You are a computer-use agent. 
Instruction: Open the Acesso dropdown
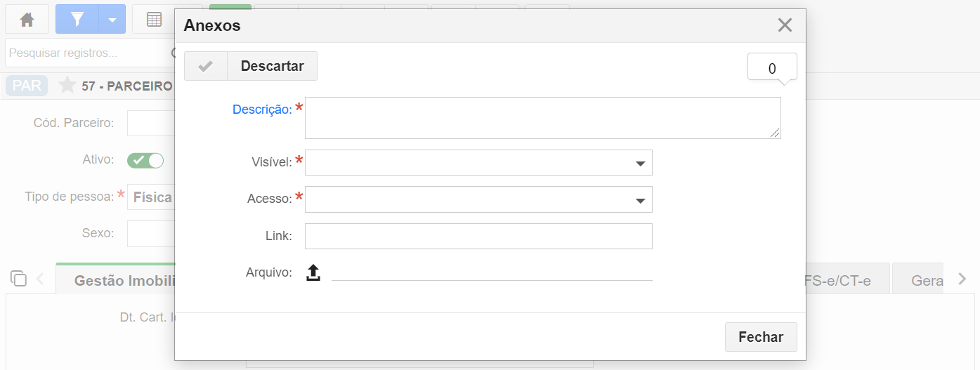coord(478,199)
